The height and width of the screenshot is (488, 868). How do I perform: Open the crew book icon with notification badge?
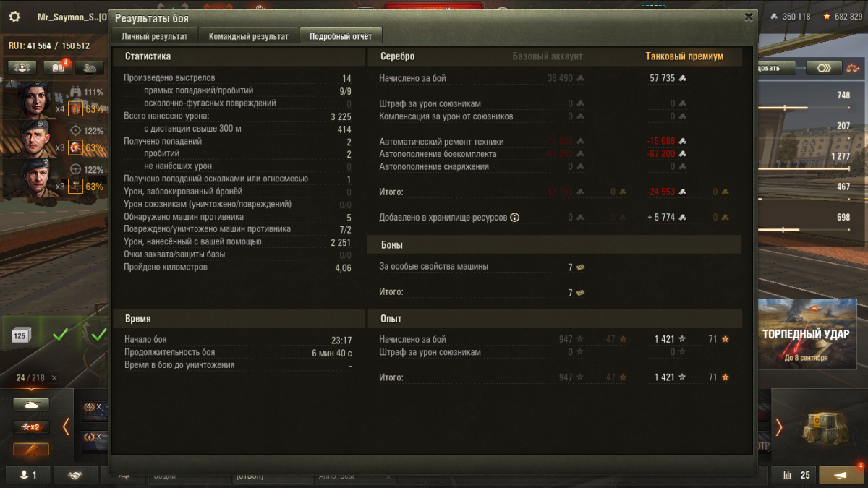pyautogui.click(x=56, y=67)
